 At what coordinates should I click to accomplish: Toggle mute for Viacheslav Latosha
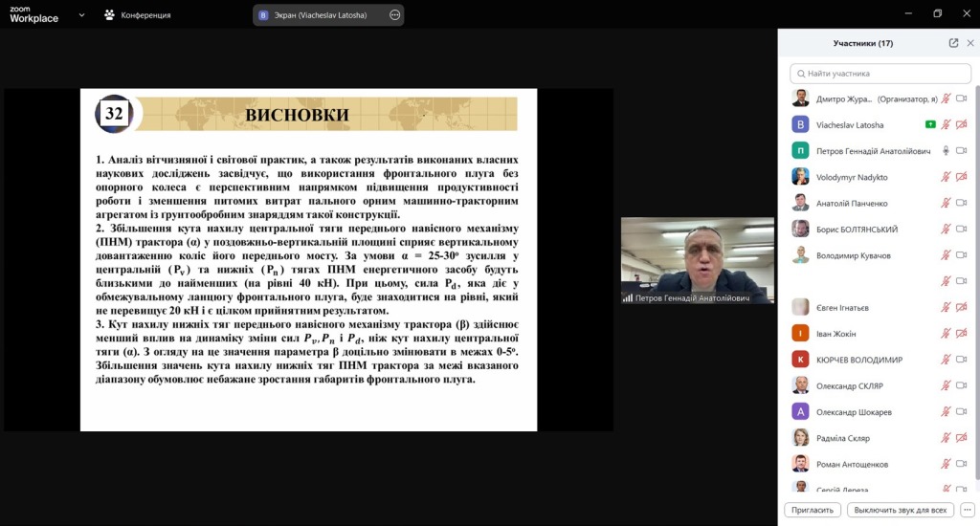[946, 124]
